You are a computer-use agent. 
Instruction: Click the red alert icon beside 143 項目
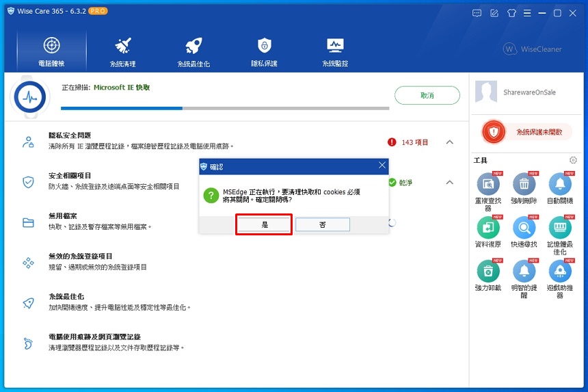point(392,142)
